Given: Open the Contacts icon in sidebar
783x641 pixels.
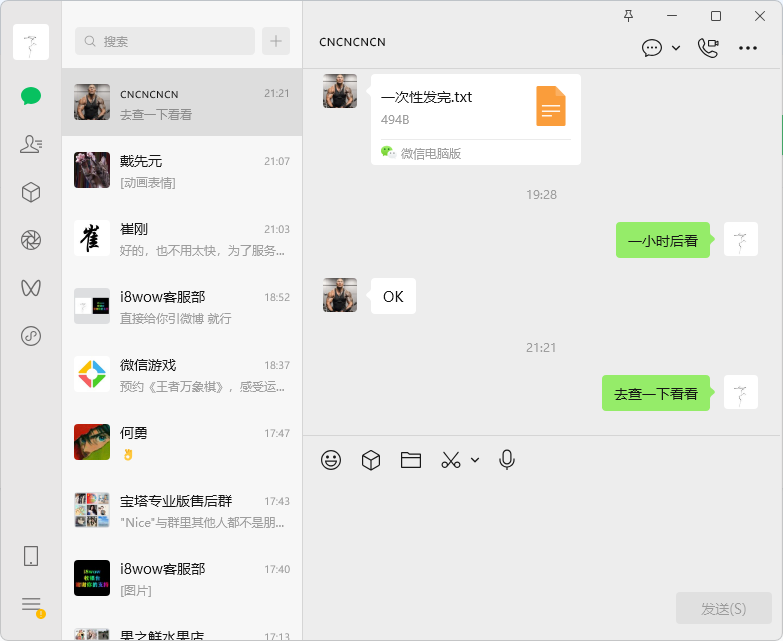Looking at the screenshot, I should [x=31, y=144].
